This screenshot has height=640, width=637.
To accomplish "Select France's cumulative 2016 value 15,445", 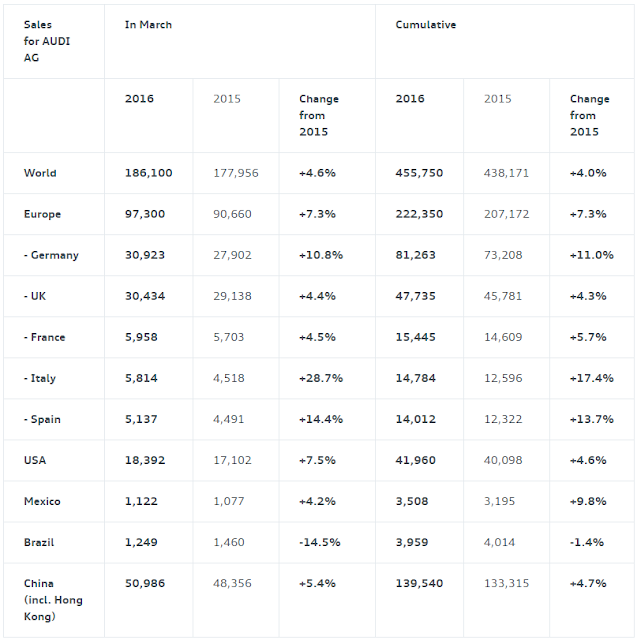I will 415,337.
